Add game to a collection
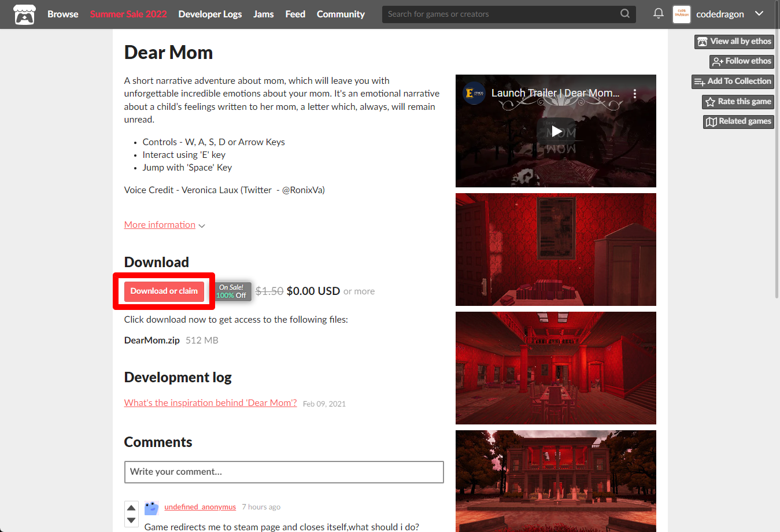This screenshot has width=780, height=532. coord(733,82)
